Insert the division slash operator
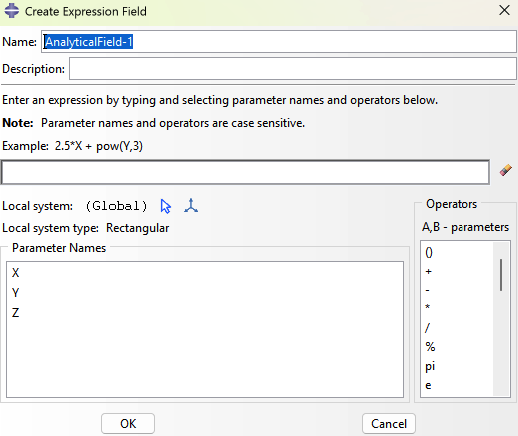518x436 pixels. click(428, 328)
